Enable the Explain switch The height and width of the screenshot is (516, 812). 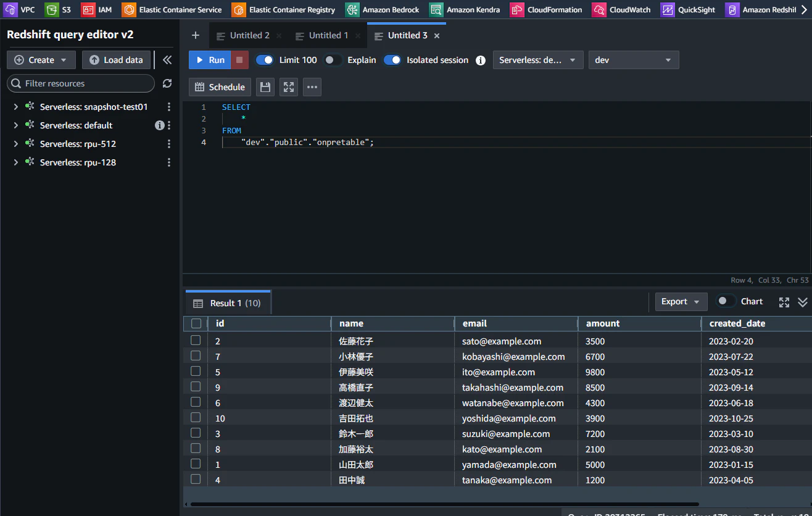point(333,60)
